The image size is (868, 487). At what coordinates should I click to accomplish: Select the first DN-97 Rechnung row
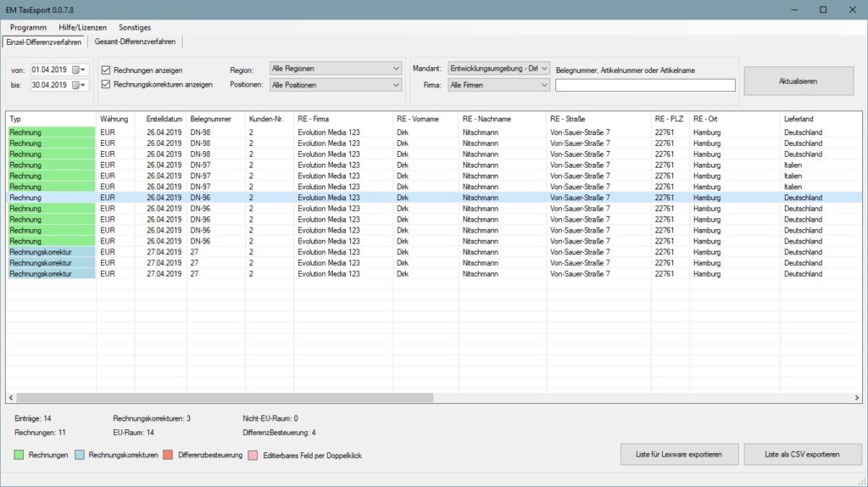[x=434, y=165]
